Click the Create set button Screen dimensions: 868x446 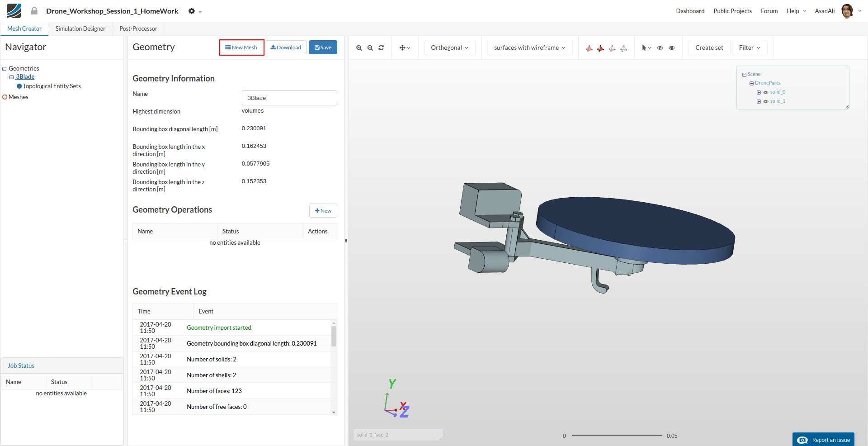(x=709, y=47)
